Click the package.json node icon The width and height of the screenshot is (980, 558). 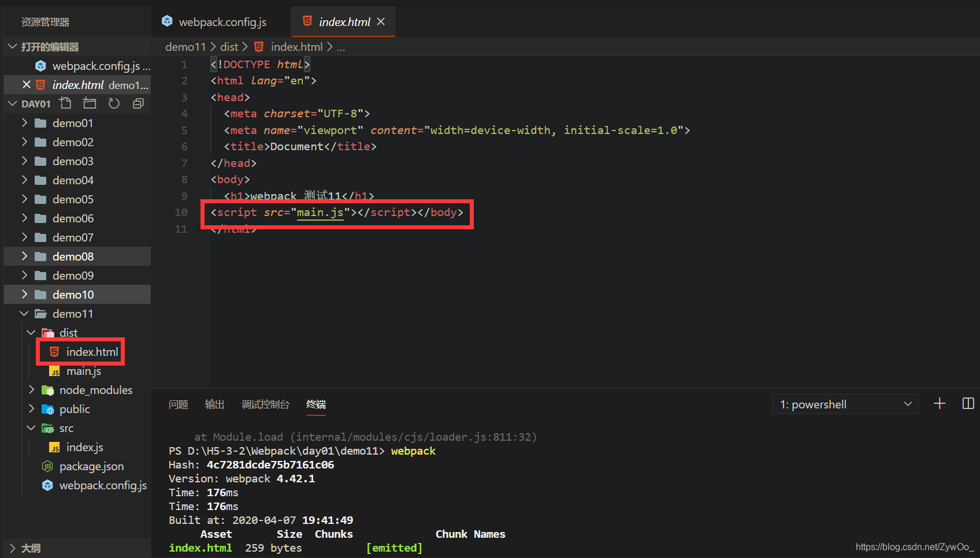(47, 466)
